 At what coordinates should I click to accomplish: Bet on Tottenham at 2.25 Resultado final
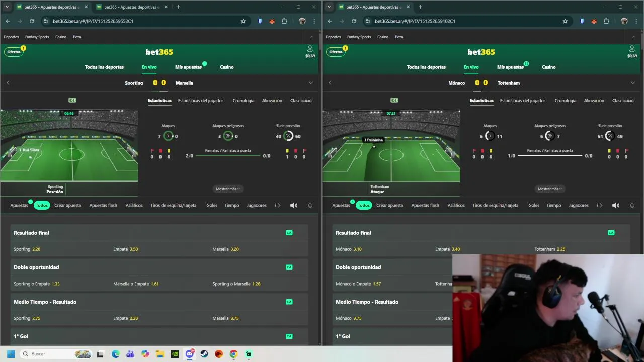tap(550, 249)
